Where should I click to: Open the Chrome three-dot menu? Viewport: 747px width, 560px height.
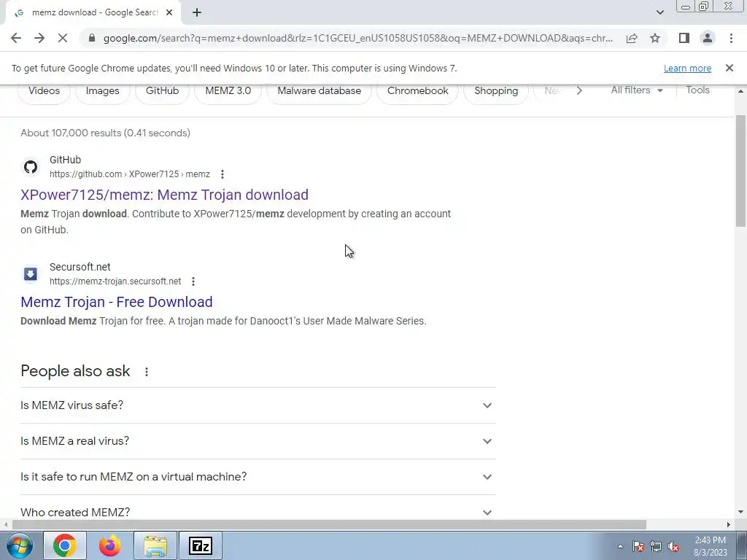tap(731, 38)
